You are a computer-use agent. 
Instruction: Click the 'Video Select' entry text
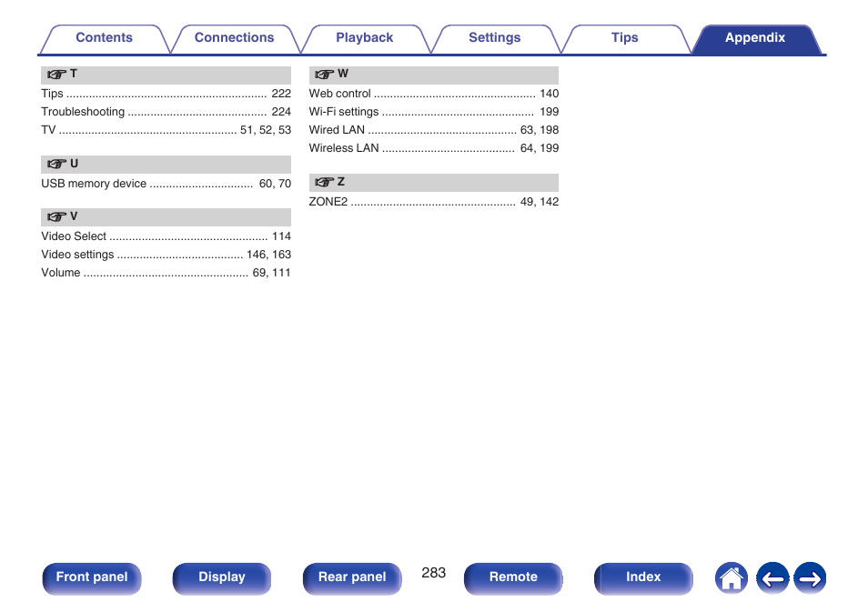(74, 236)
